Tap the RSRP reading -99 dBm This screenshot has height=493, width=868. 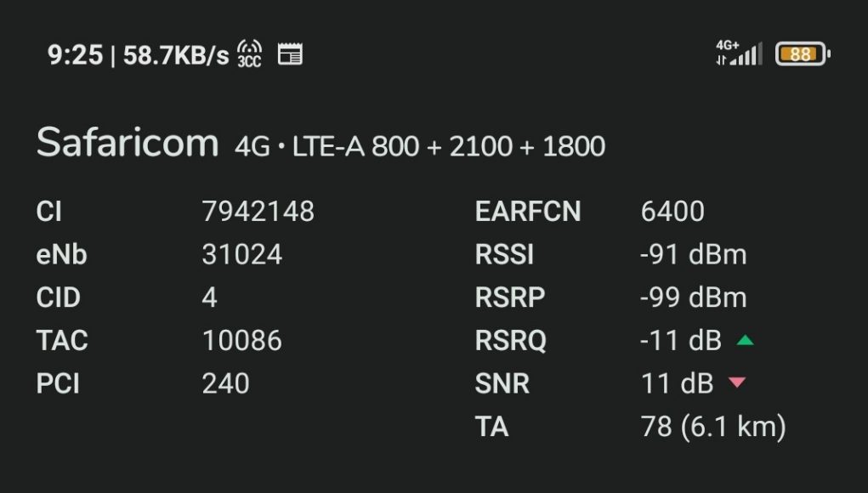693,297
